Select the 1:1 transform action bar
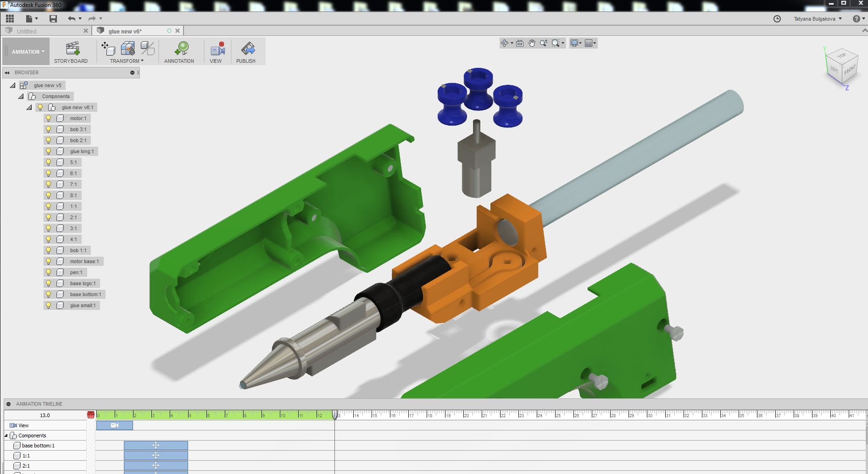The image size is (868, 474). [x=156, y=456]
